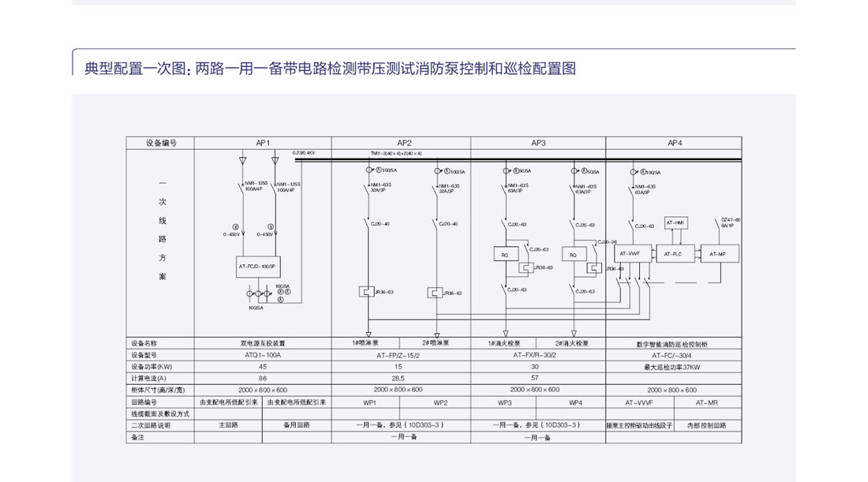Click the 100/5A current transformer symbol in AP2
The width and height of the screenshot is (868, 482).
tap(369, 170)
